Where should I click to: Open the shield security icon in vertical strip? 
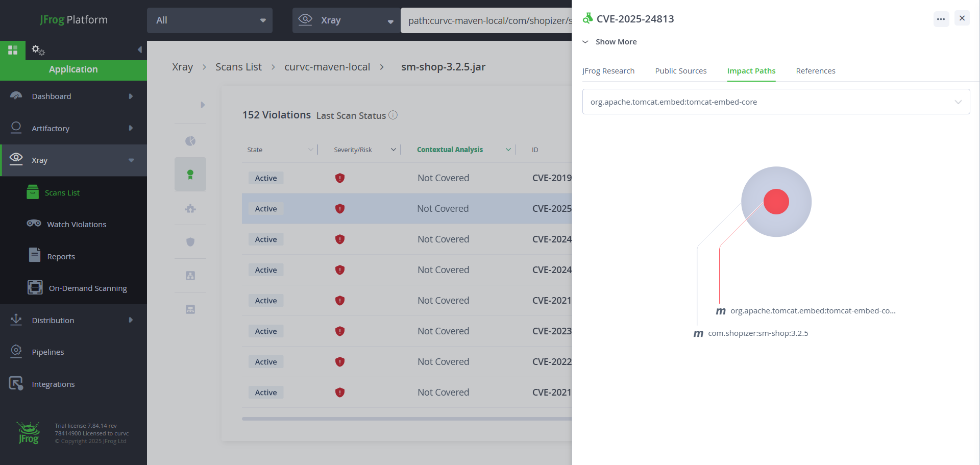pyautogui.click(x=190, y=242)
